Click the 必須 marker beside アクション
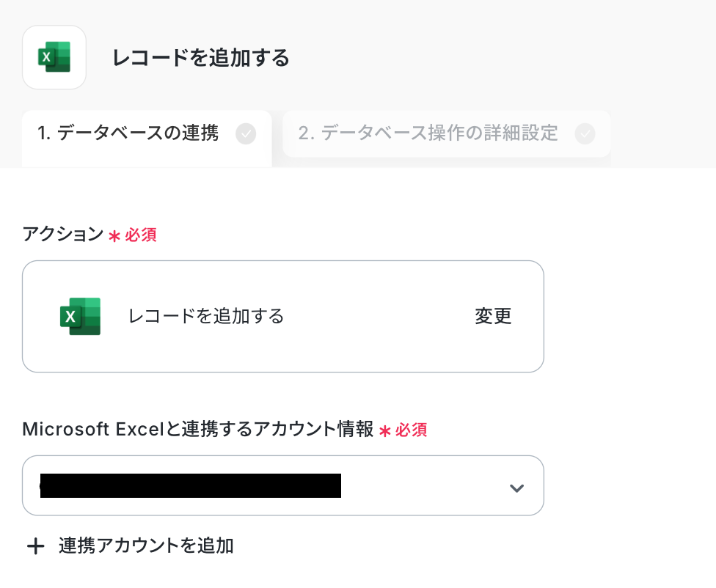716x588 pixels. [x=141, y=235]
